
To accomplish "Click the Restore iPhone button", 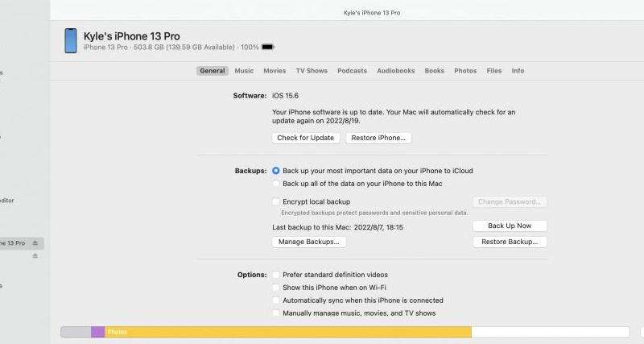I will tap(378, 138).
